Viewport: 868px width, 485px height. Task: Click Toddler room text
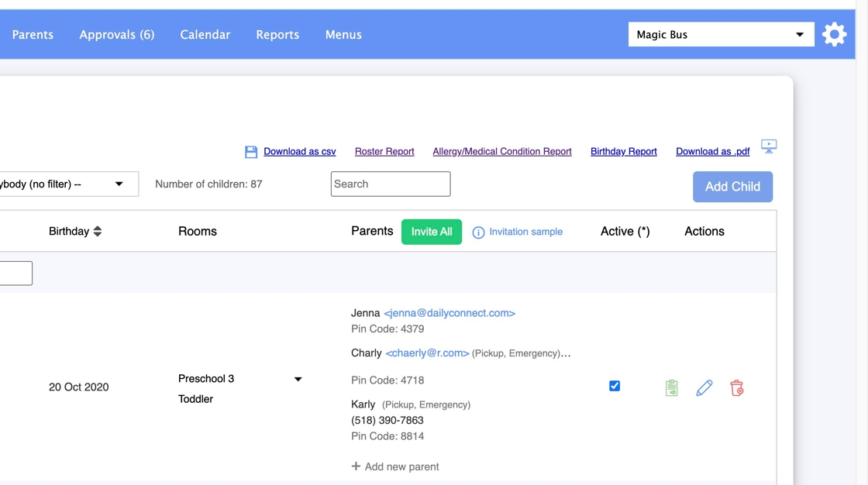click(x=195, y=399)
